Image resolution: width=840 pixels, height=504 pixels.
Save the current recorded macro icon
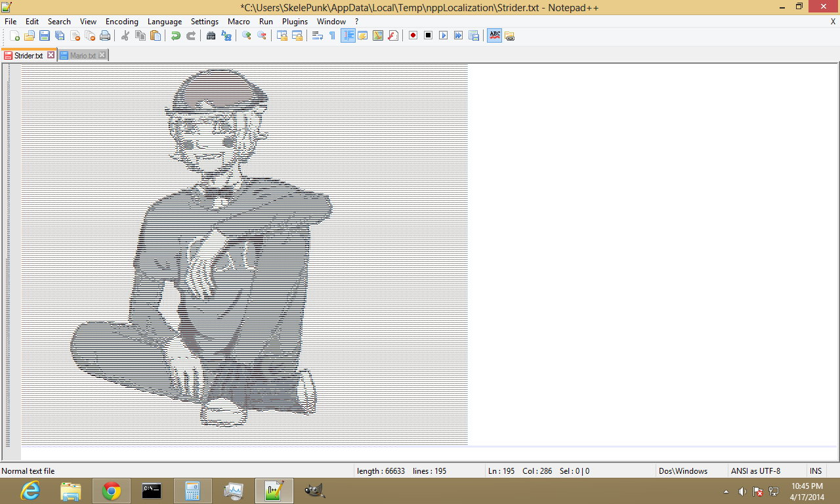(474, 35)
